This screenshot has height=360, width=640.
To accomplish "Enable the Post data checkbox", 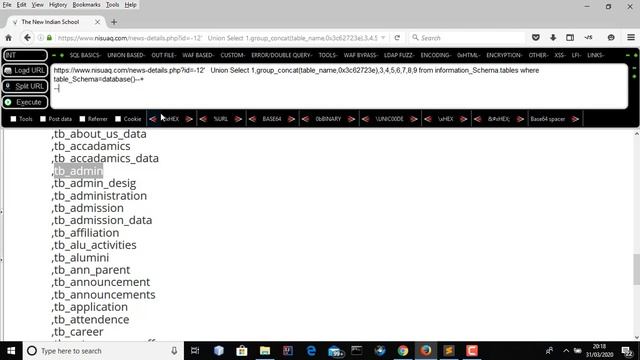I will click(43, 119).
